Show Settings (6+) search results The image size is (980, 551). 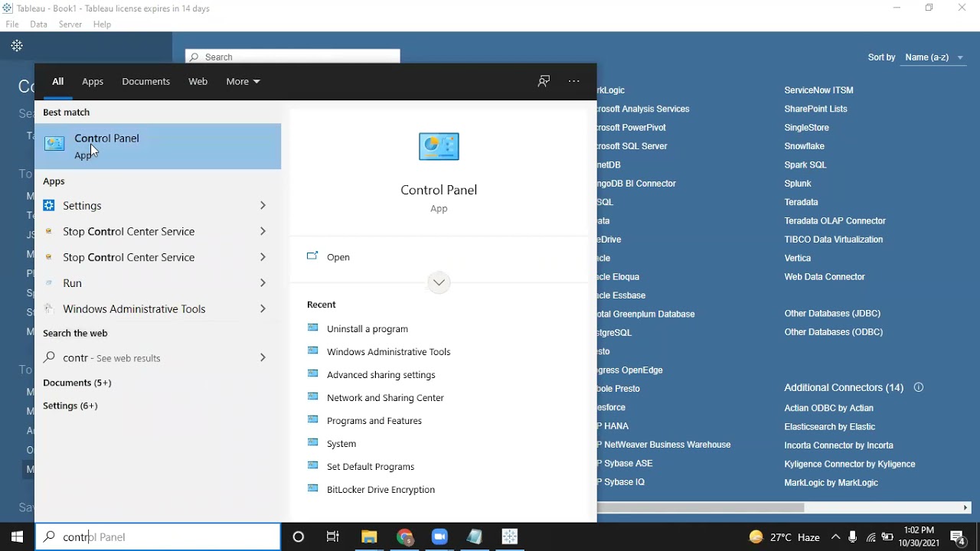point(70,406)
